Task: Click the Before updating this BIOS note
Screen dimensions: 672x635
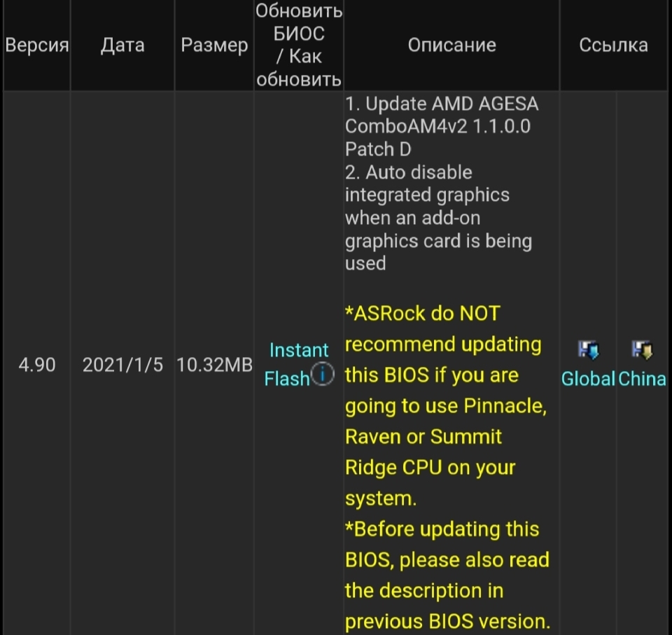Action: 447,575
